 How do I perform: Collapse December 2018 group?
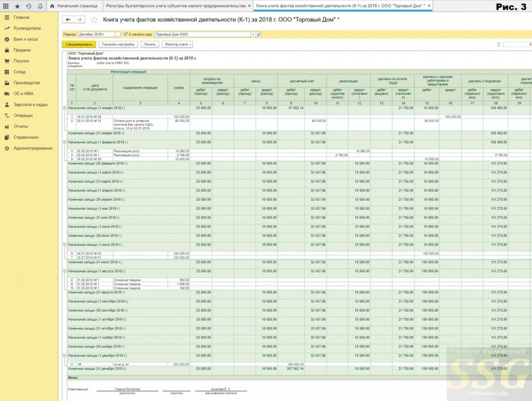[64, 356]
